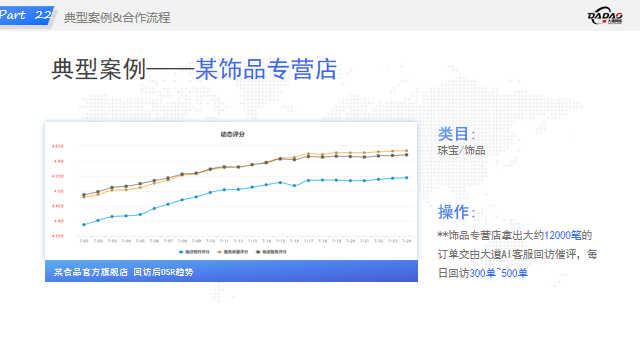Click the 4.55分 y-axis label
This screenshot has height=360, width=640.
coord(58,176)
